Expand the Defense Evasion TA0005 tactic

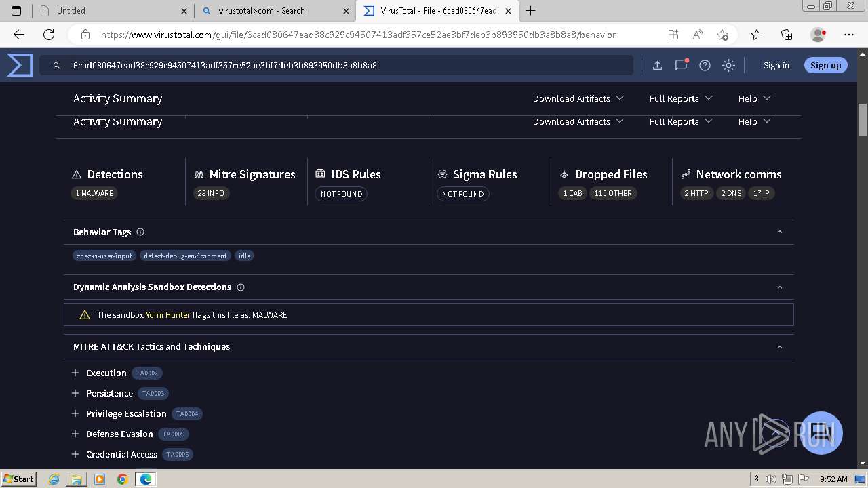coord(75,434)
